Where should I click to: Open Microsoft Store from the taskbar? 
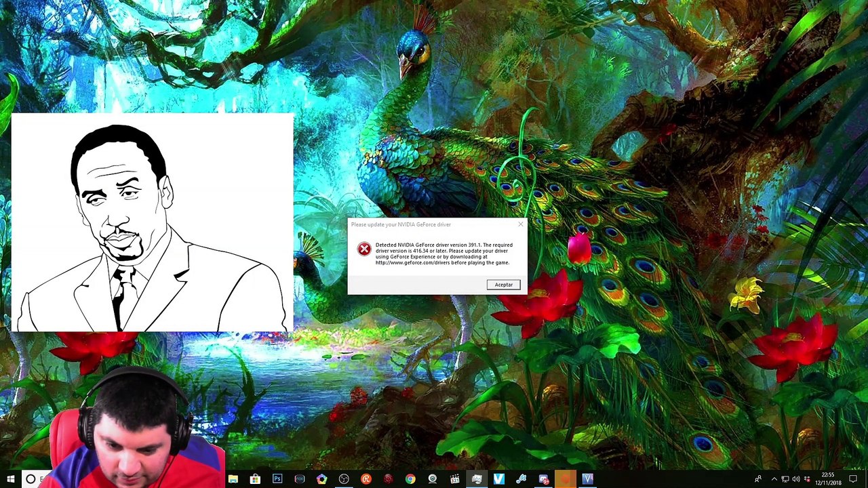click(x=255, y=479)
